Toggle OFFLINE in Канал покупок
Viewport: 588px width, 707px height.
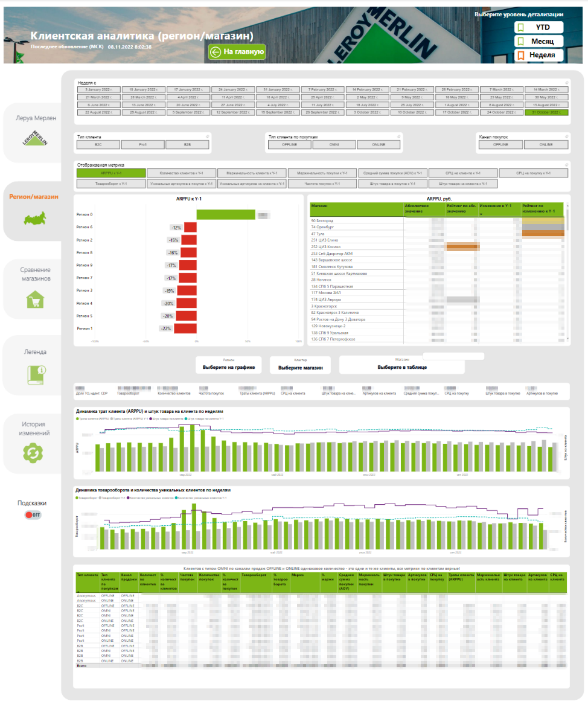pos(500,145)
